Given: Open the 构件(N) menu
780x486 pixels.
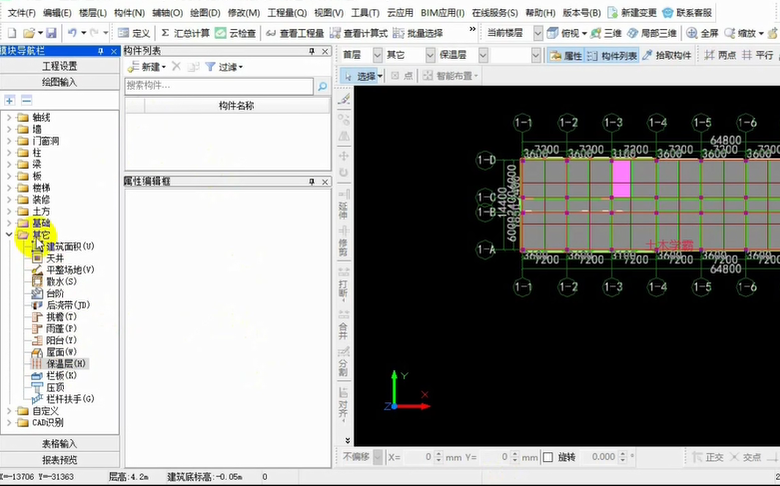Looking at the screenshot, I should tap(129, 12).
